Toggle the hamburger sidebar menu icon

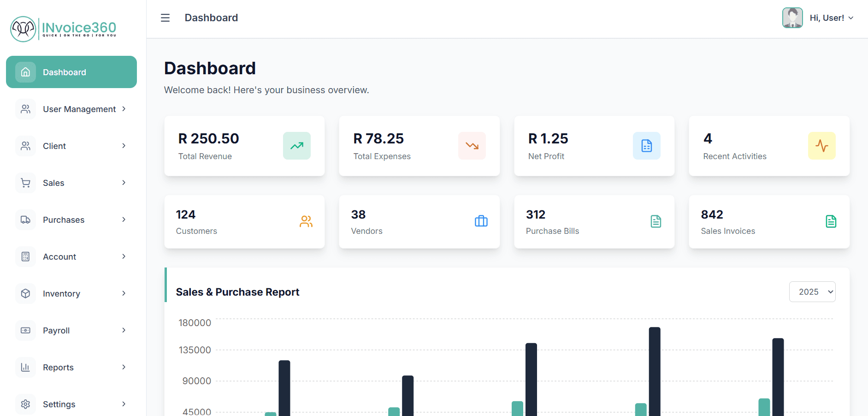pos(165,18)
